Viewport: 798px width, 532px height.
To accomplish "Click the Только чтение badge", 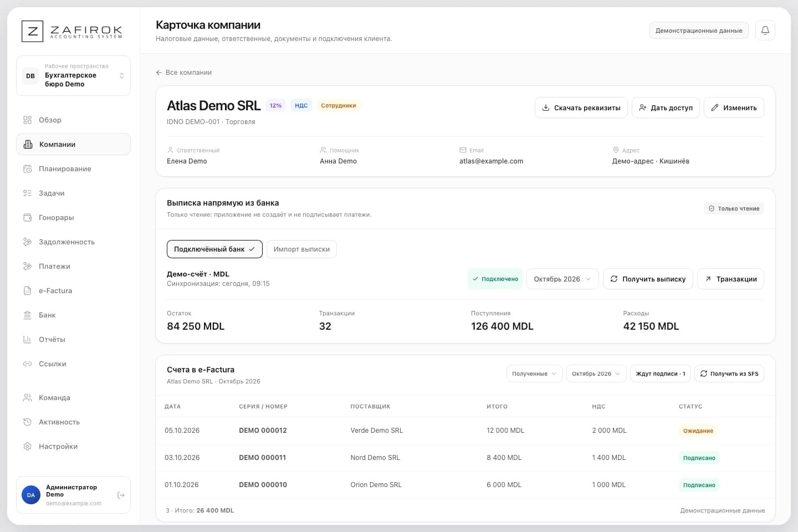I will [x=734, y=208].
